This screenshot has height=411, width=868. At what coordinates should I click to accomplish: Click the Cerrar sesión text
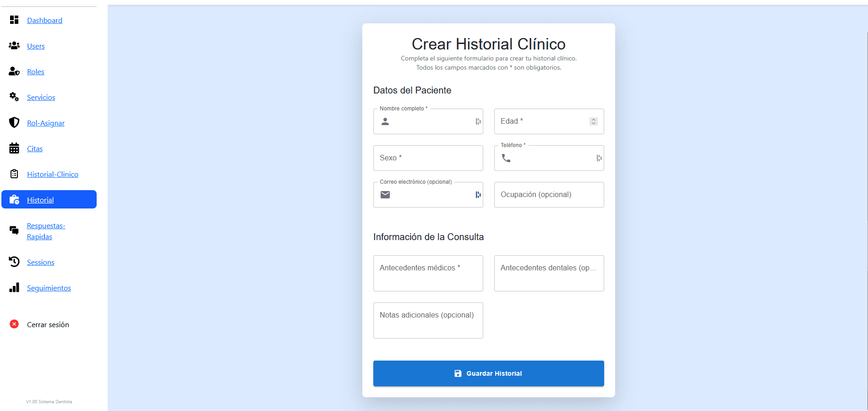(48, 324)
